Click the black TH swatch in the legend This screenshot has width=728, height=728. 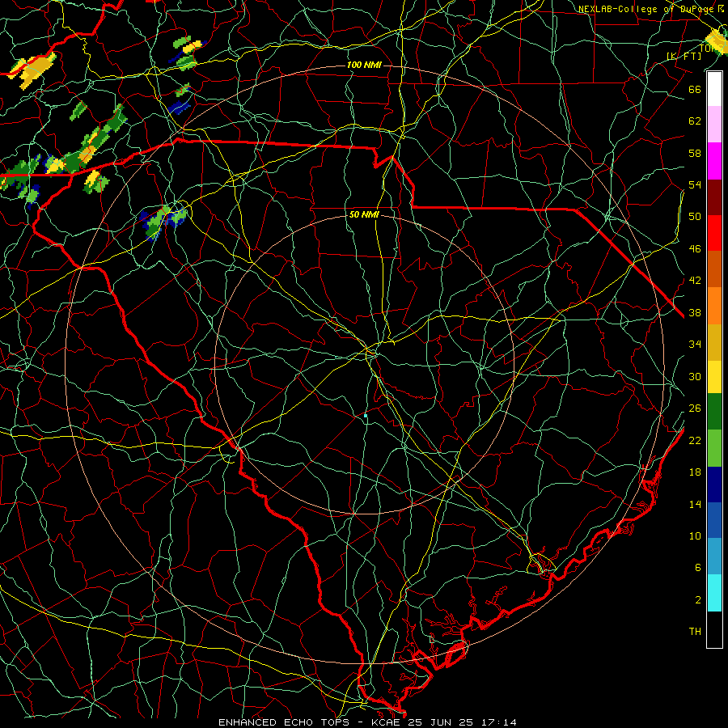point(714,629)
